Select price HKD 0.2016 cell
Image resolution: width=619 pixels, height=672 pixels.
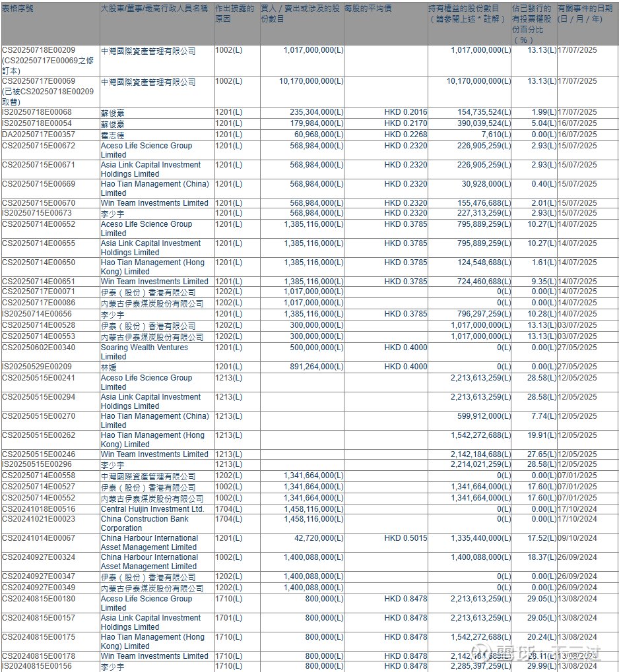(406, 112)
